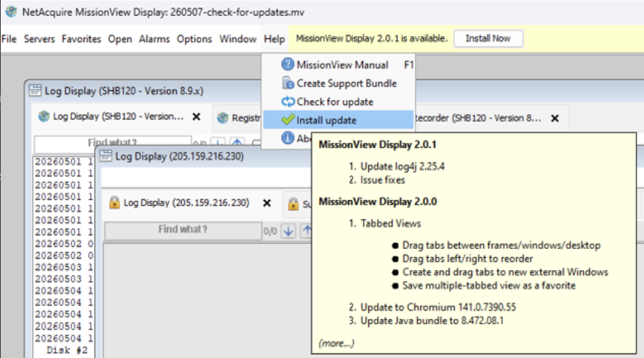Click the second locked tab's lock icon
Screen dimensions: 644x358
tap(293, 204)
